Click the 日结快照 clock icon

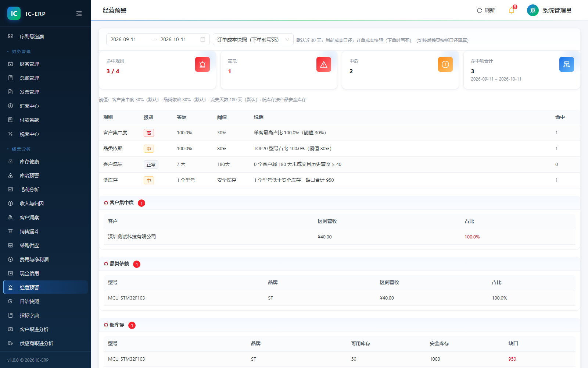pos(11,301)
